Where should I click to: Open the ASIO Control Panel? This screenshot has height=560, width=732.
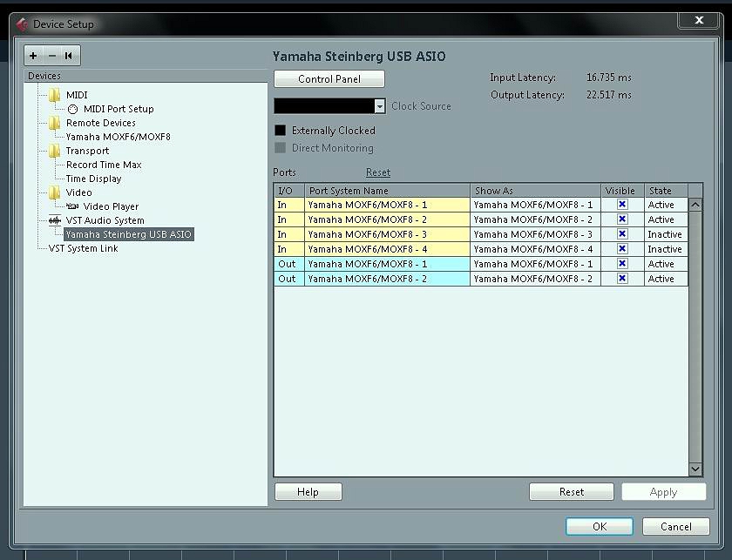point(329,79)
